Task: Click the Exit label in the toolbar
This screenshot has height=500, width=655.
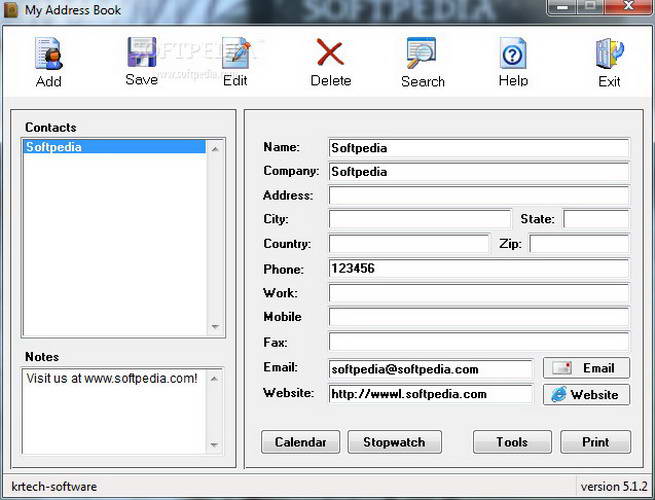Action: click(x=609, y=81)
